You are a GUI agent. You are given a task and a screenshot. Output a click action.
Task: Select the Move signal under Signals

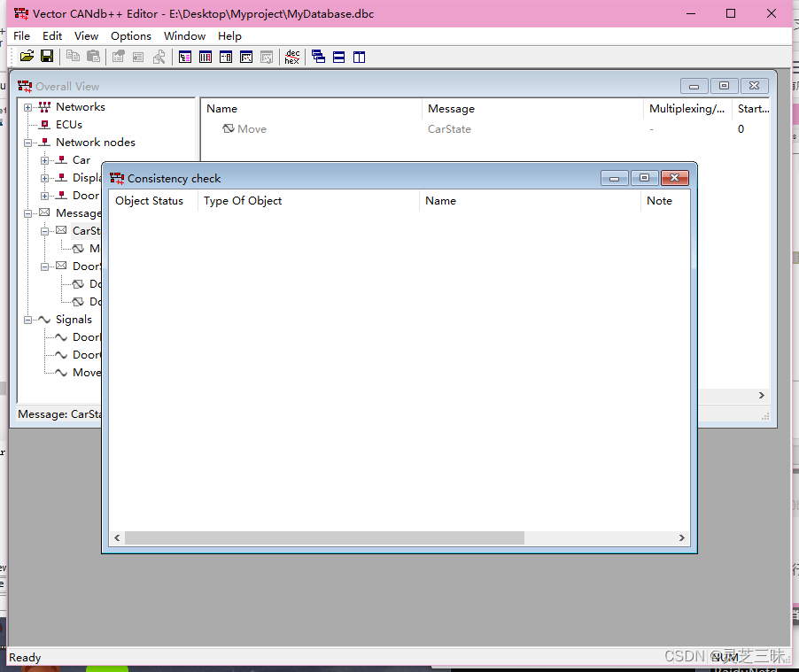pyautogui.click(x=87, y=373)
